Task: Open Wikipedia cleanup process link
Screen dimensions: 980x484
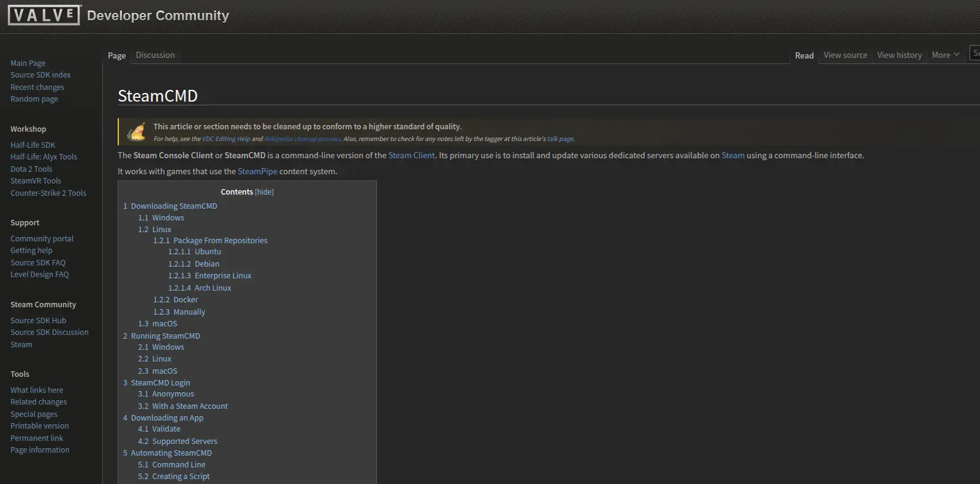Action: coord(302,139)
